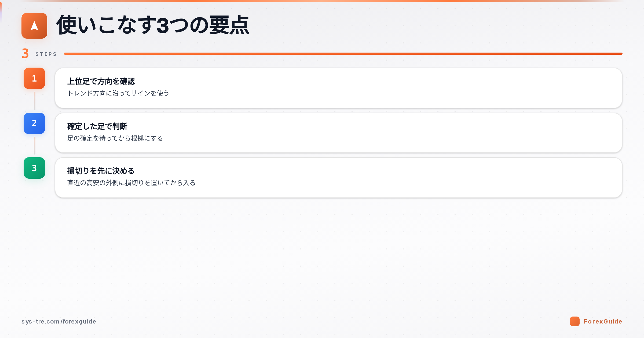
Task: Open the sys-tre.com/forexguide link
Action: 59,321
